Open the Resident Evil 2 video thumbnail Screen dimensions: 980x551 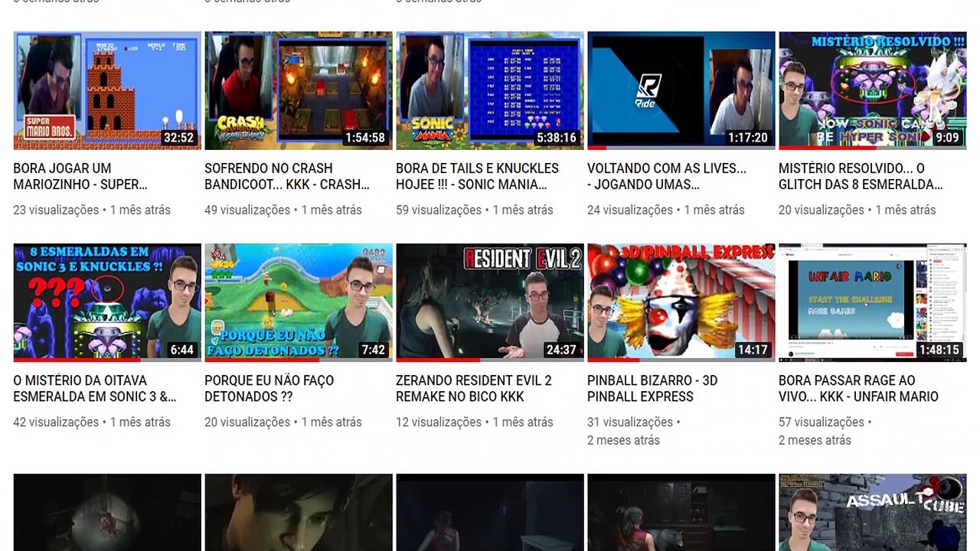click(490, 302)
